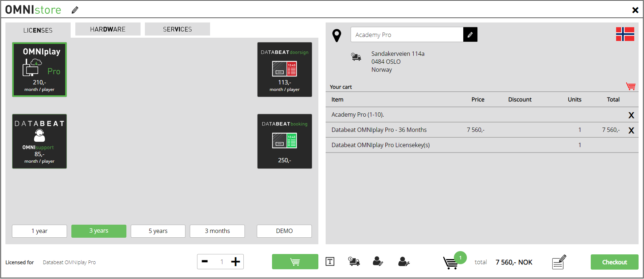The height and width of the screenshot is (279, 644).
Task: Open the HARDWARE tab
Action: coord(108,29)
